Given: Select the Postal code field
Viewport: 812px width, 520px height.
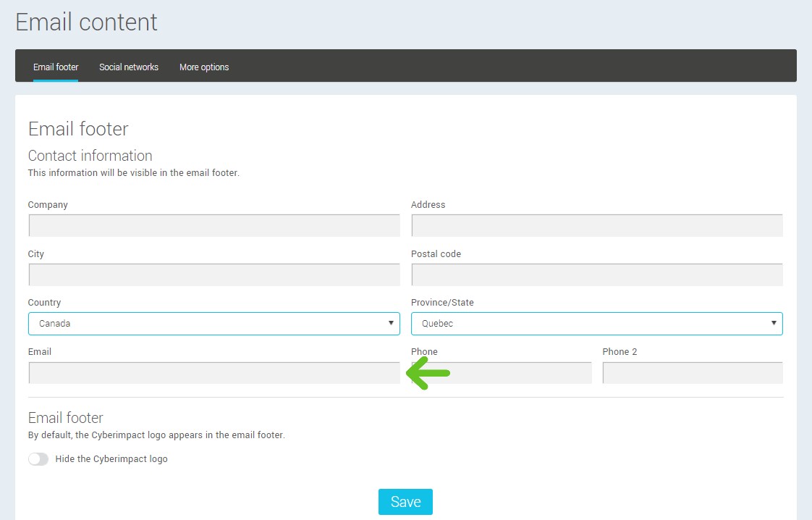Looking at the screenshot, I should click(596, 275).
